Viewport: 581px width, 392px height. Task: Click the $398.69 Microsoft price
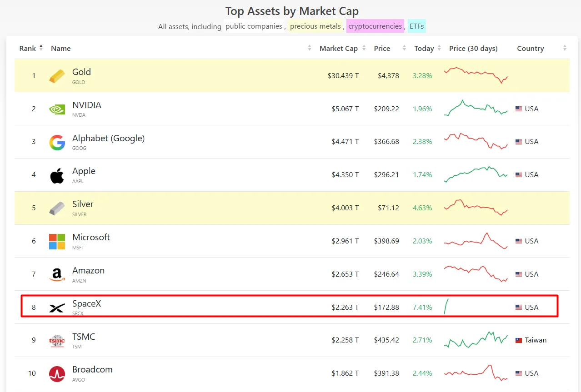pos(386,241)
